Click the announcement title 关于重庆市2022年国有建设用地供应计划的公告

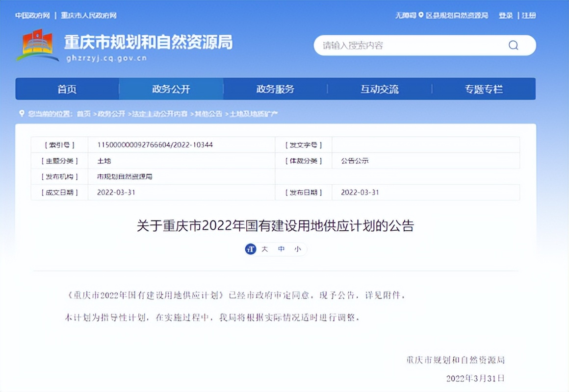point(276,225)
